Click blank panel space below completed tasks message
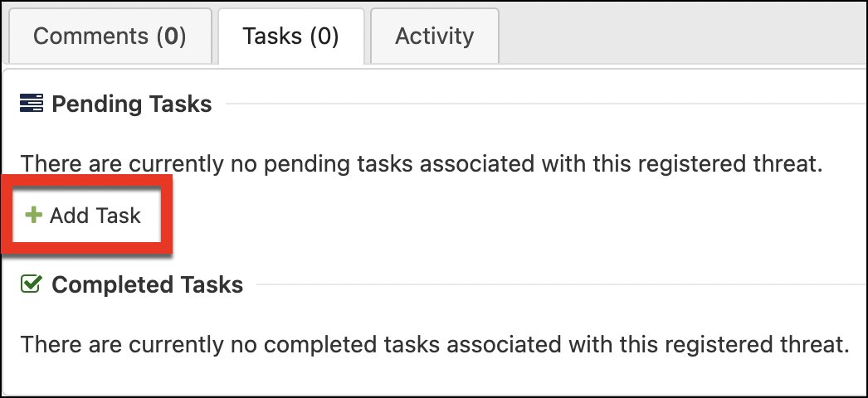868x398 pixels. tap(435, 376)
